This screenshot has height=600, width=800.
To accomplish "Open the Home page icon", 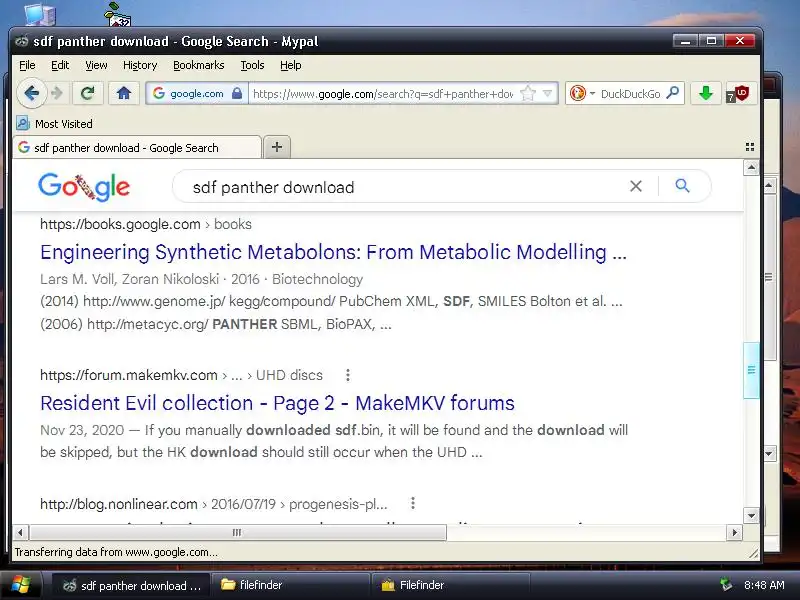I will pos(124,93).
